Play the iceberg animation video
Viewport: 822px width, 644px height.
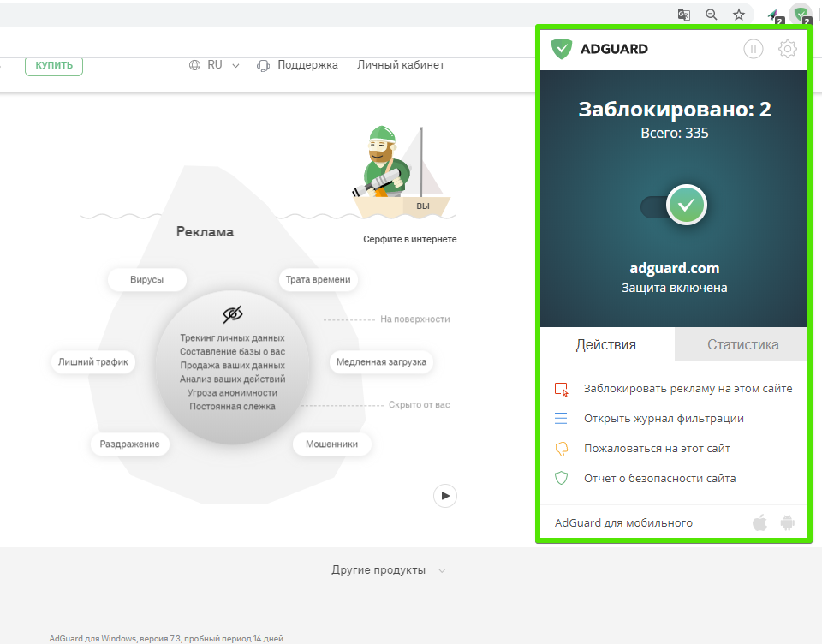tap(445, 496)
